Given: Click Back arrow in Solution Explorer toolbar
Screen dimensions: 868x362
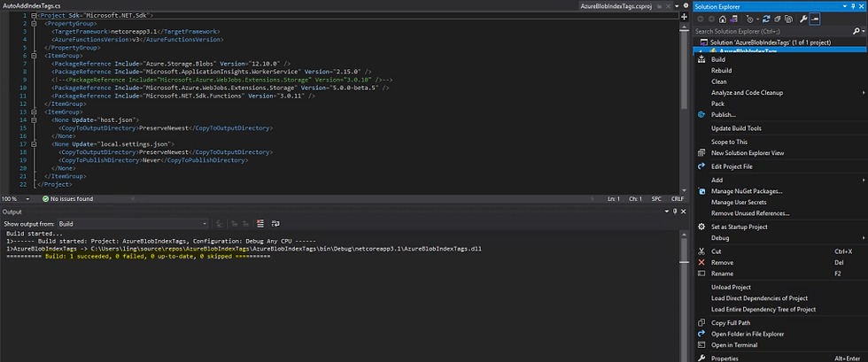Looking at the screenshot, I should [701, 19].
